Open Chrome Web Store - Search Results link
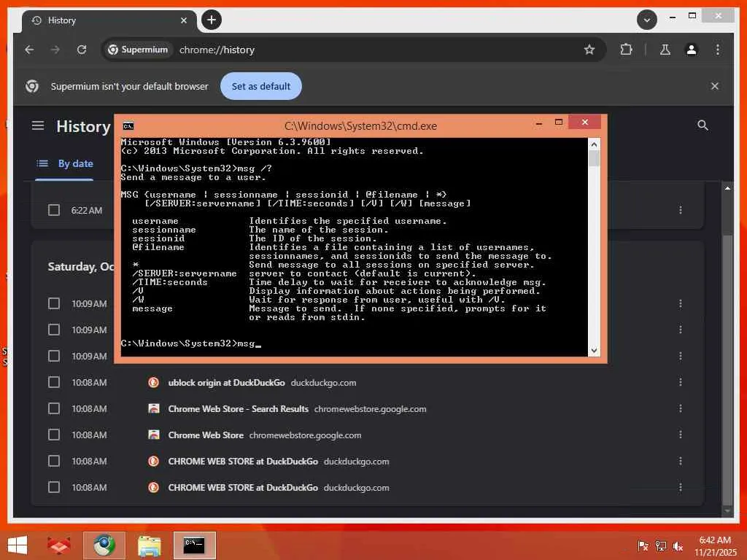This screenshot has height=560, width=747. tap(239, 408)
